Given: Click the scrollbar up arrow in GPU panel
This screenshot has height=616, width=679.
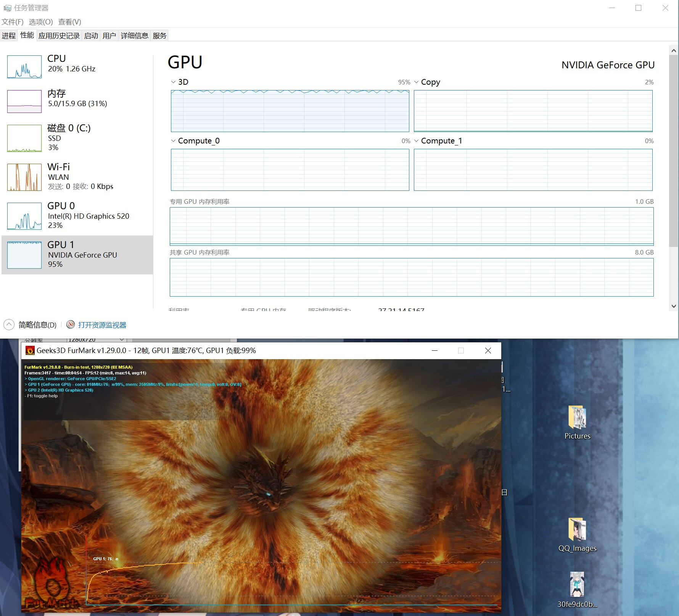Looking at the screenshot, I should pos(674,50).
